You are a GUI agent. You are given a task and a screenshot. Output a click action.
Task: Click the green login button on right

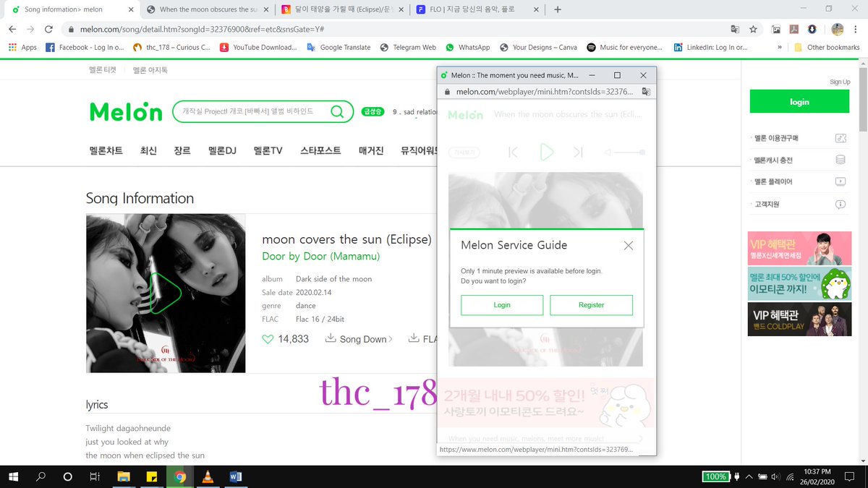(799, 102)
